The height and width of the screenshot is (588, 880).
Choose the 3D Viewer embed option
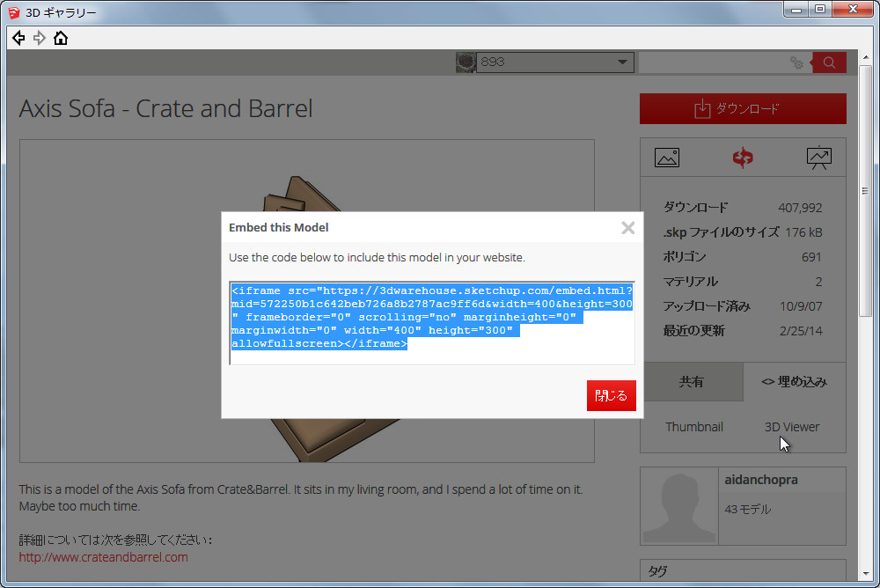click(x=792, y=427)
